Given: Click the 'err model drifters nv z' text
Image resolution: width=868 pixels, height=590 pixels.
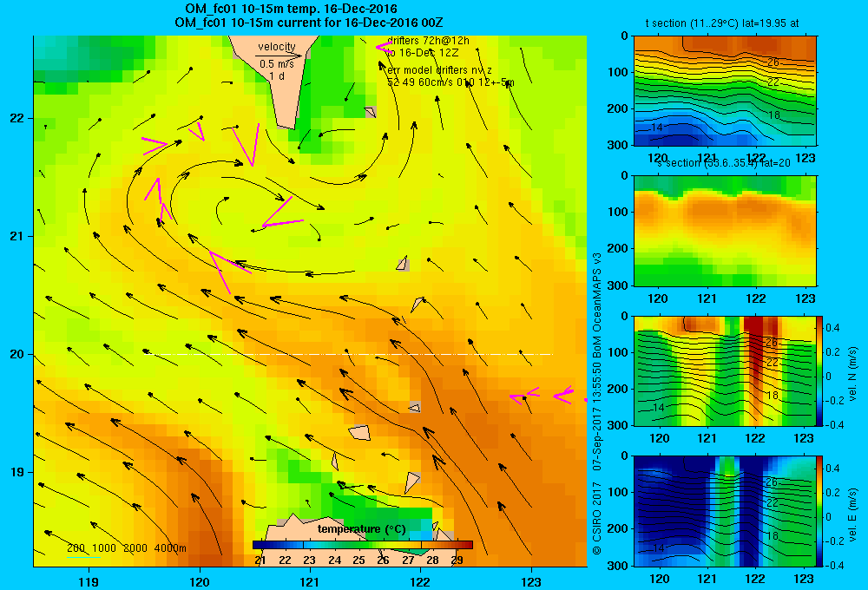Looking at the screenshot, I should [439, 70].
